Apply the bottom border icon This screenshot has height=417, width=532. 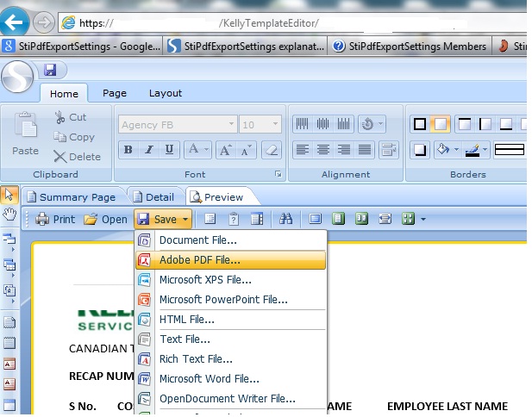point(505,124)
